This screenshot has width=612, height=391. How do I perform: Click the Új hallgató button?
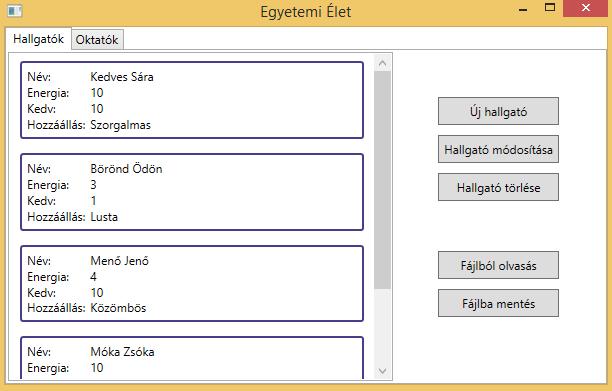coord(498,112)
